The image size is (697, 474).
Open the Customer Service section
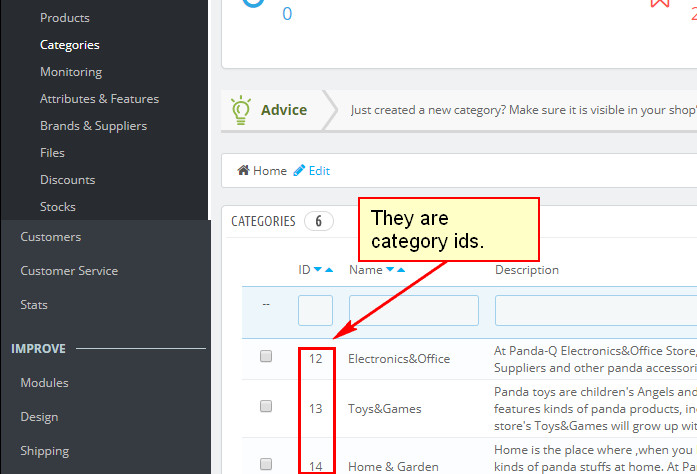click(69, 271)
